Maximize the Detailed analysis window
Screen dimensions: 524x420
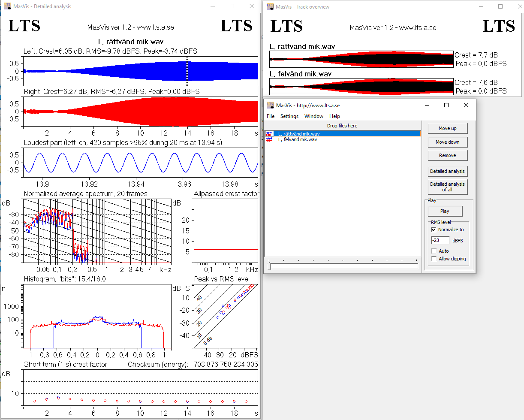pyautogui.click(x=232, y=6)
